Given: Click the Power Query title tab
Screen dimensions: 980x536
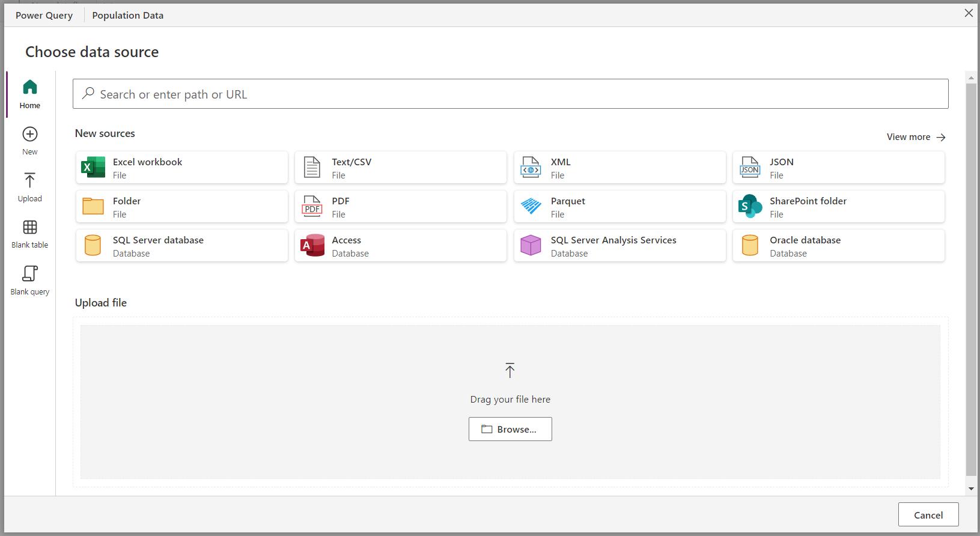Looking at the screenshot, I should 44,15.
